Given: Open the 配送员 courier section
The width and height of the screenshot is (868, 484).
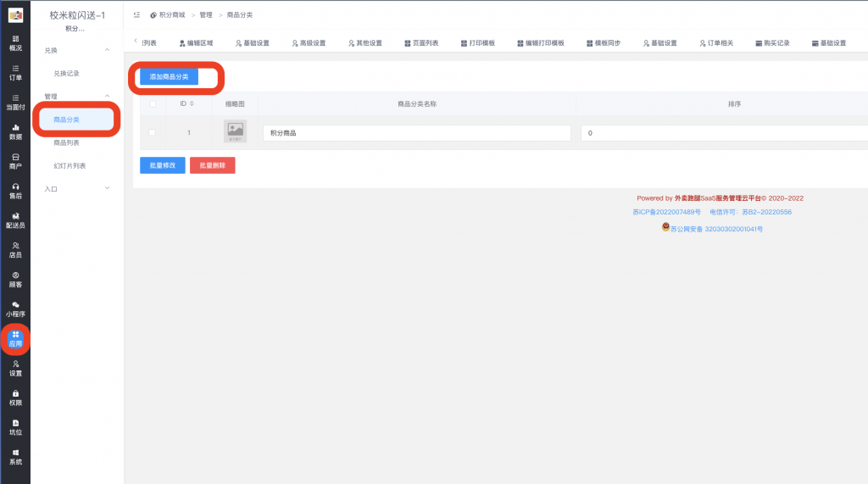Looking at the screenshot, I should (x=15, y=220).
